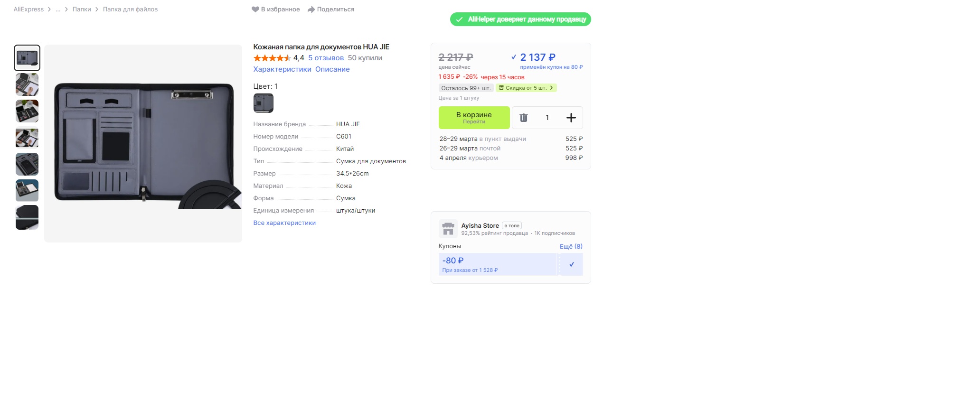Screen dimensions: 980x410
Task: Expand the 'Скидка от 5 шт.' discount chevron
Action: (x=551, y=88)
